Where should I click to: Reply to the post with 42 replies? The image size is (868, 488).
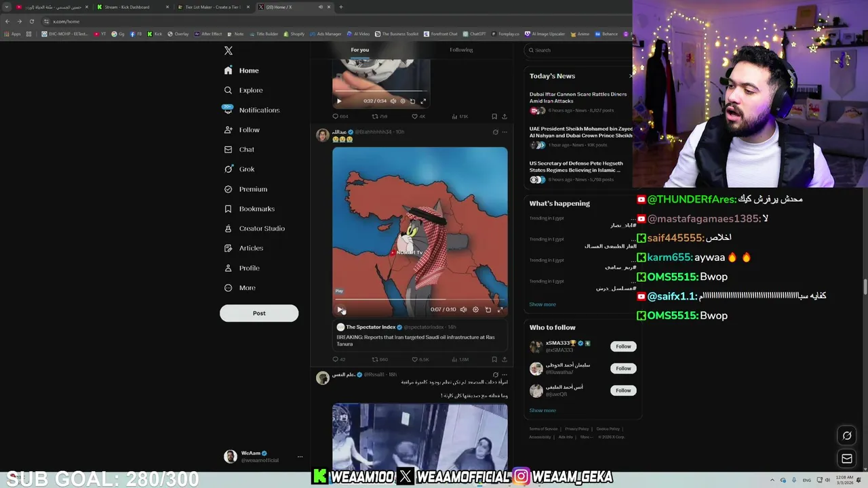338,359
